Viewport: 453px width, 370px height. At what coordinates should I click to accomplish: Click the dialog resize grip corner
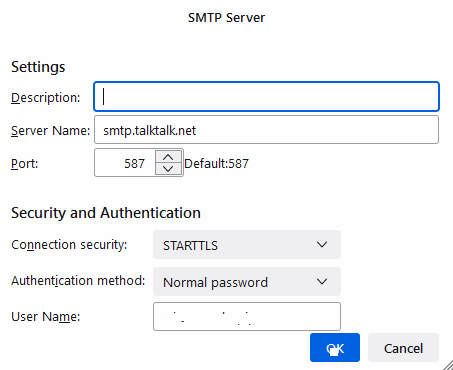448,365
